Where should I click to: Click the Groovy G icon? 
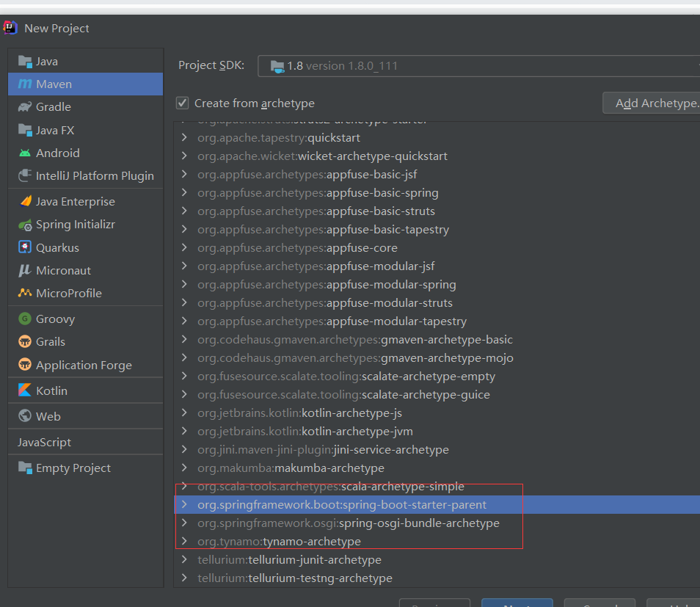click(25, 319)
